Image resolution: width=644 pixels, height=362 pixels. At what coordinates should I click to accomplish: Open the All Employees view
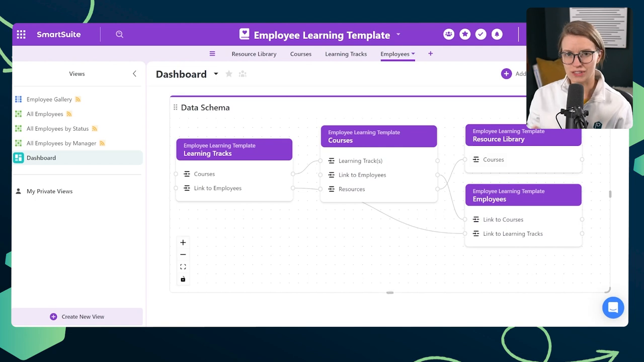click(45, 114)
